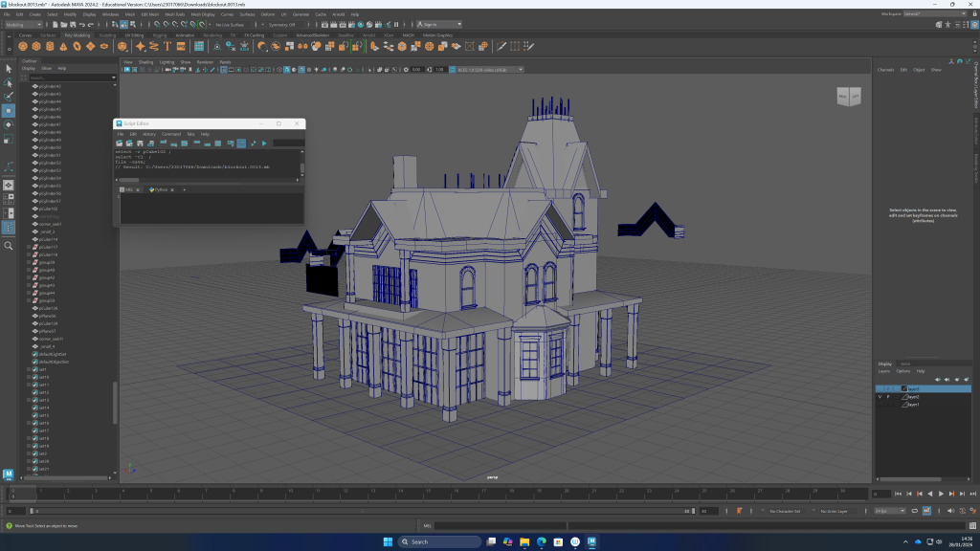Open the search magnifier in left toolbox
Screen dimensions: 980x551
[9, 246]
